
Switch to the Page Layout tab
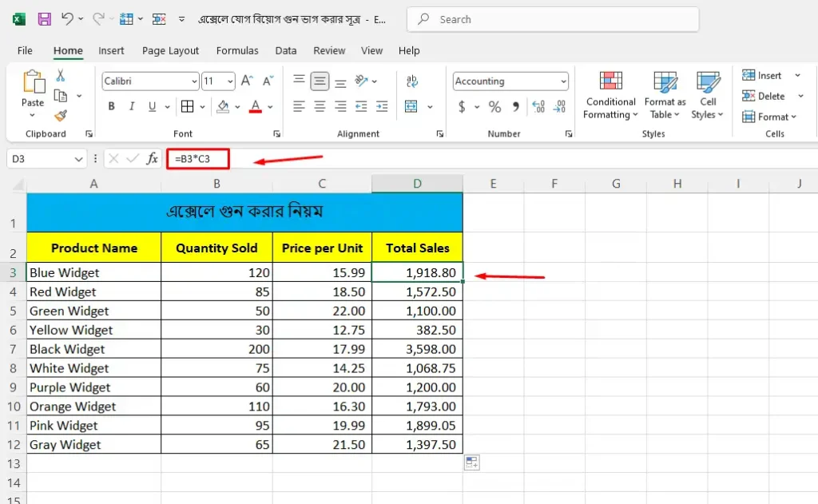click(170, 50)
